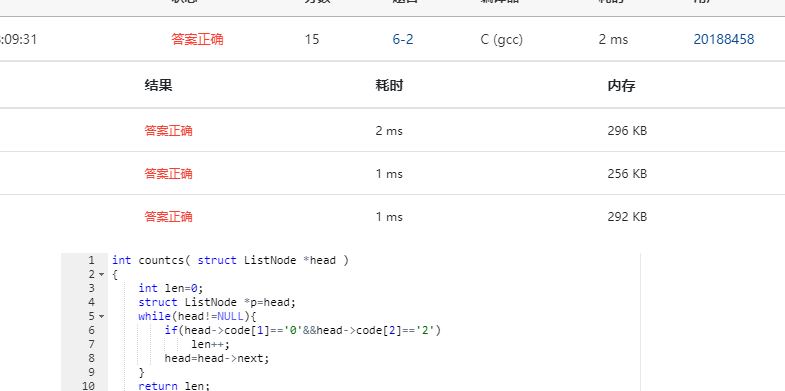The width and height of the screenshot is (785, 391).
Task: Click the 1 ms value in the 256 KB row
Action: click(389, 174)
